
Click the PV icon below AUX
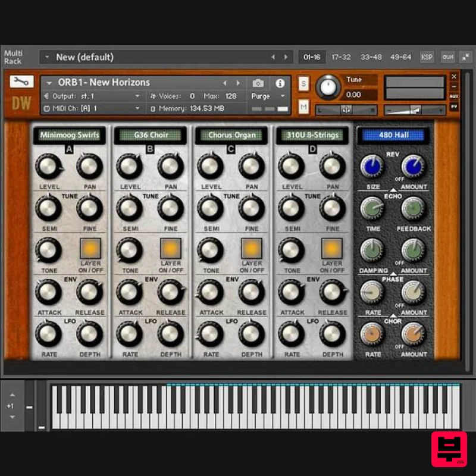click(455, 106)
